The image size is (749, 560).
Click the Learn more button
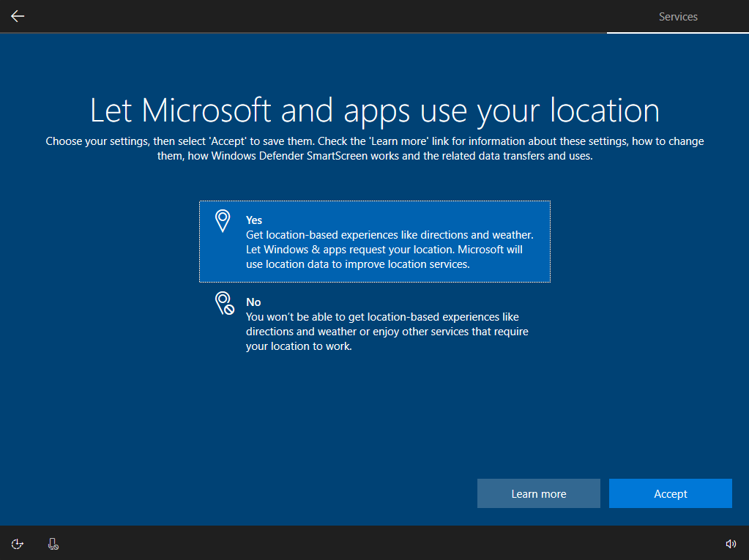point(539,493)
